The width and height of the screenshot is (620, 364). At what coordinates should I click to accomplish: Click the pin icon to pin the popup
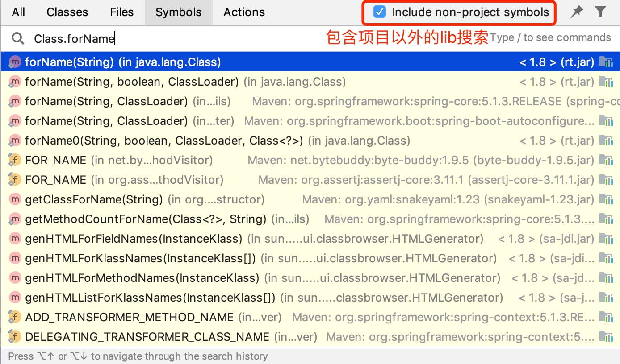[x=577, y=12]
